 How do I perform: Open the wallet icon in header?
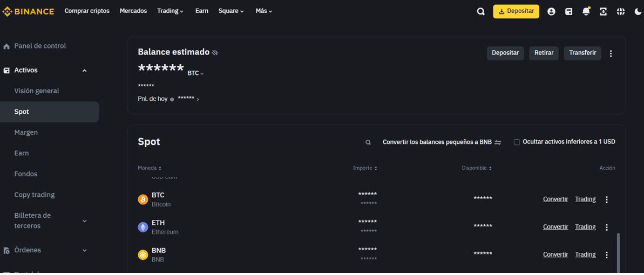[568, 11]
